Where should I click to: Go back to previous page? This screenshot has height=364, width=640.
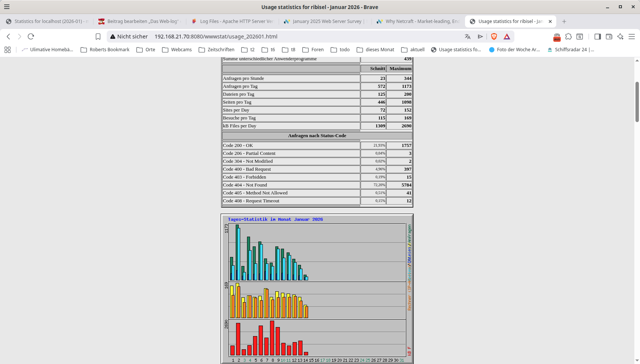click(8, 37)
